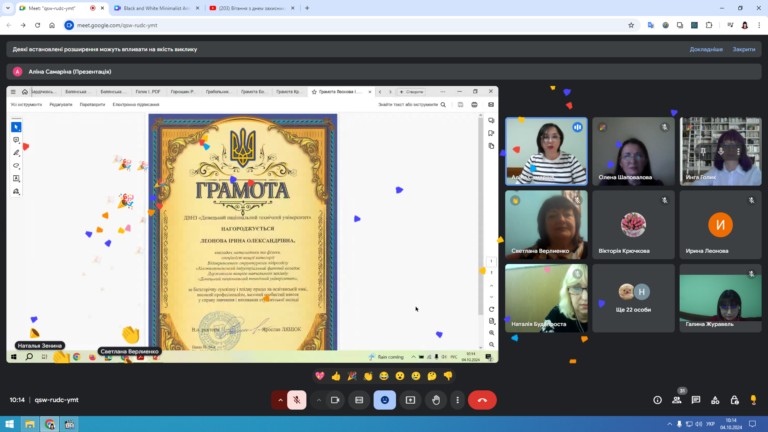This screenshot has height=432, width=768.
Task: Switch to the YouTube browser tab
Action: click(252, 8)
